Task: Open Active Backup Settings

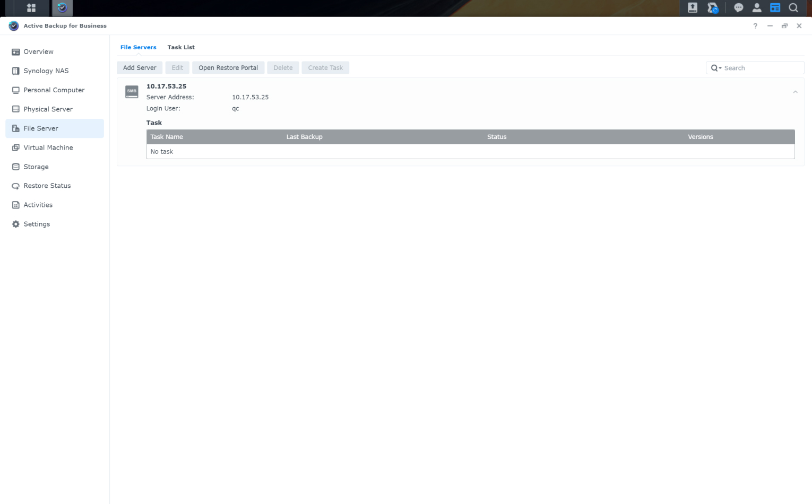Action: (x=36, y=224)
